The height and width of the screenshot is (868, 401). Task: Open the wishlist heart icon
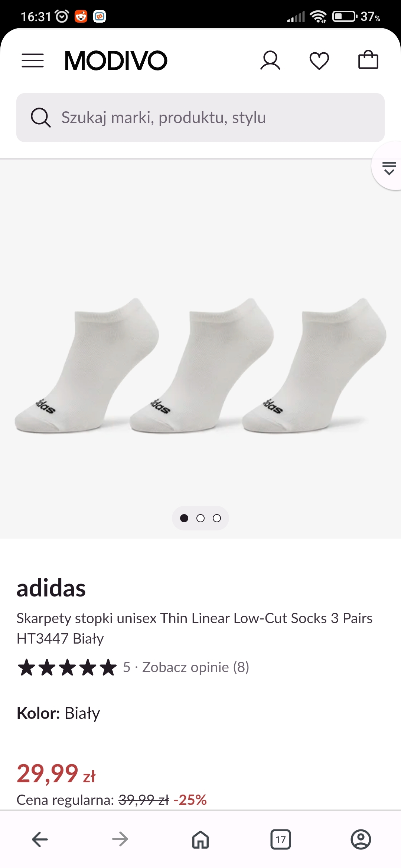tap(319, 61)
